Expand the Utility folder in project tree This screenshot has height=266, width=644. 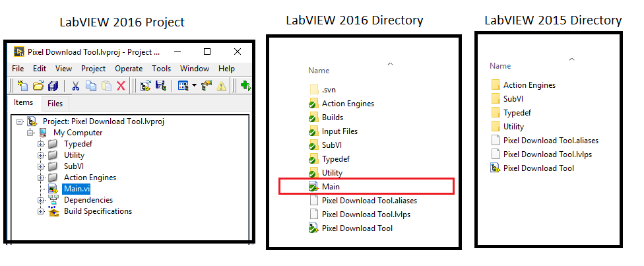(41, 155)
